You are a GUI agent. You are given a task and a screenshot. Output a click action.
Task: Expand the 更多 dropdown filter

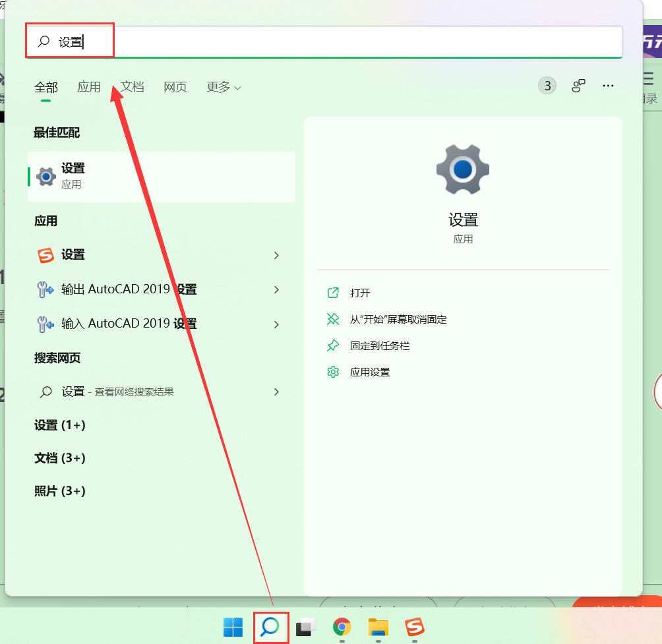pos(224,87)
